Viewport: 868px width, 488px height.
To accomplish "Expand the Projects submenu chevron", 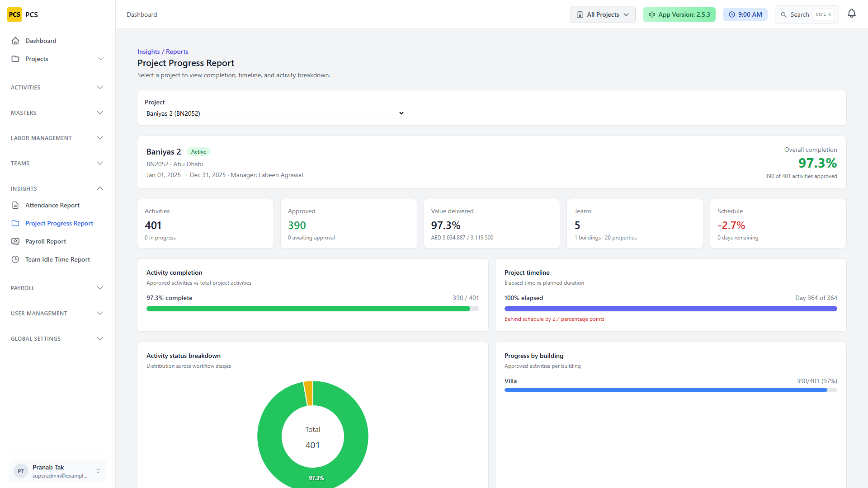I will tap(101, 59).
